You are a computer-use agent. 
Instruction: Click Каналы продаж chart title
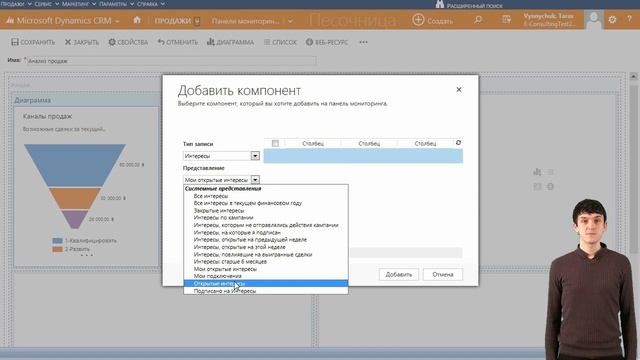[x=47, y=116]
